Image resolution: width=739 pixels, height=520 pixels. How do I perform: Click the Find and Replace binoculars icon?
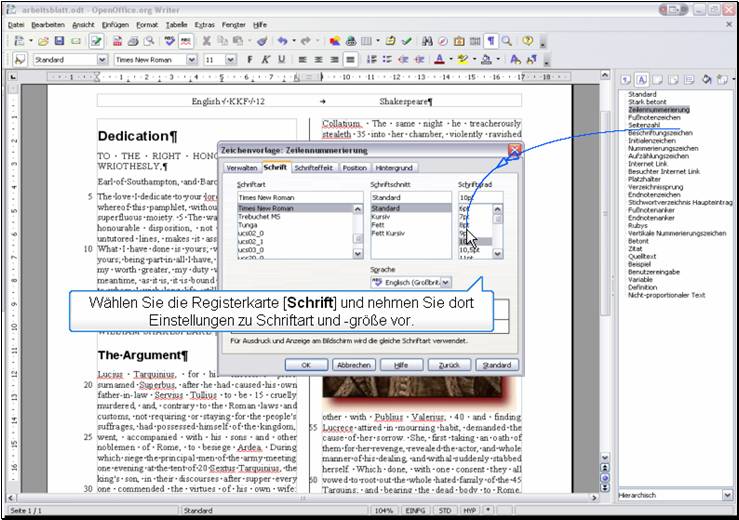click(x=428, y=41)
